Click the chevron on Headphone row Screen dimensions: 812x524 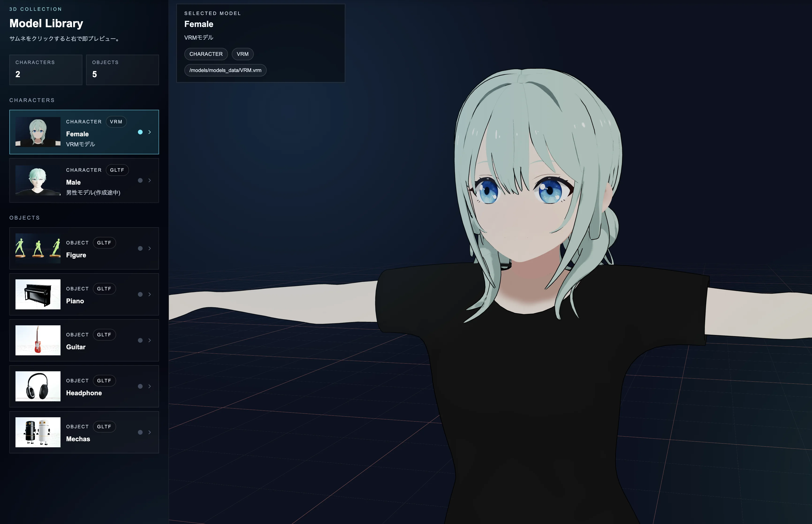150,386
